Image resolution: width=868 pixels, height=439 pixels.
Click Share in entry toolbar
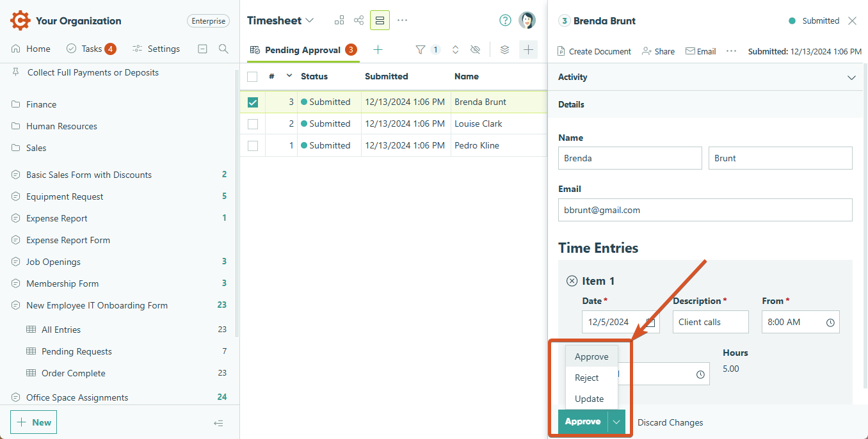click(658, 51)
